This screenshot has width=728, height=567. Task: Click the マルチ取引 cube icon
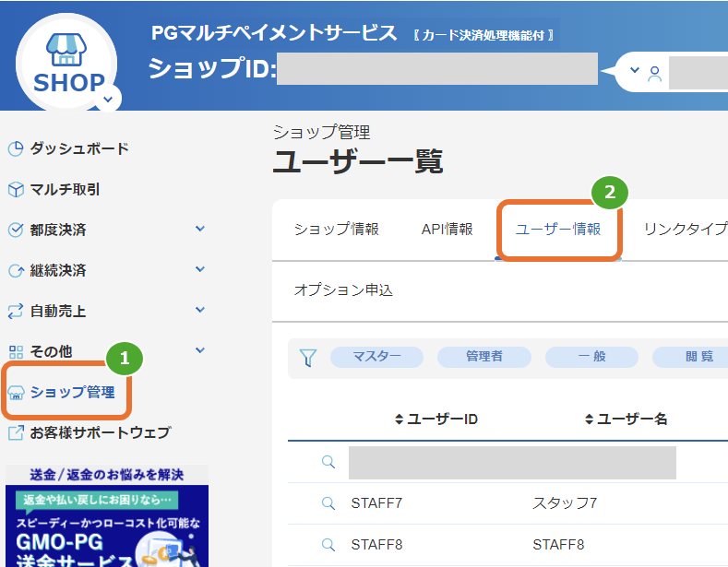point(16,189)
